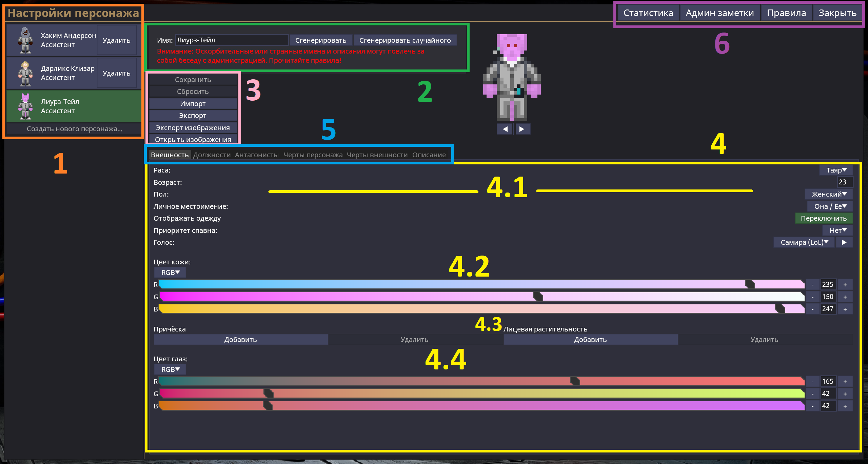The width and height of the screenshot is (868, 464).
Task: Toggle clothing display with Переключить
Action: pyautogui.click(x=824, y=218)
